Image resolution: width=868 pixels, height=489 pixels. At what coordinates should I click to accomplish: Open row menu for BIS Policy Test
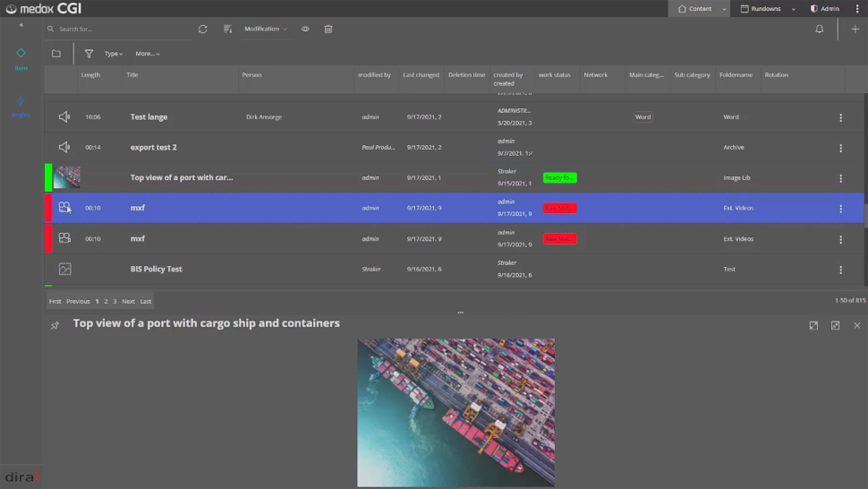coord(840,270)
